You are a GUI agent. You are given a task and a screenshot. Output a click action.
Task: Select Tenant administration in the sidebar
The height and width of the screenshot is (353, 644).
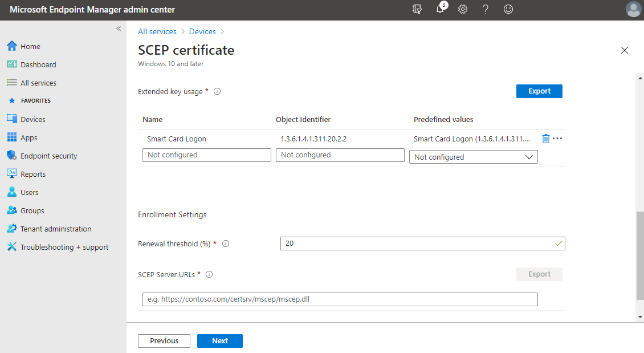pos(55,229)
